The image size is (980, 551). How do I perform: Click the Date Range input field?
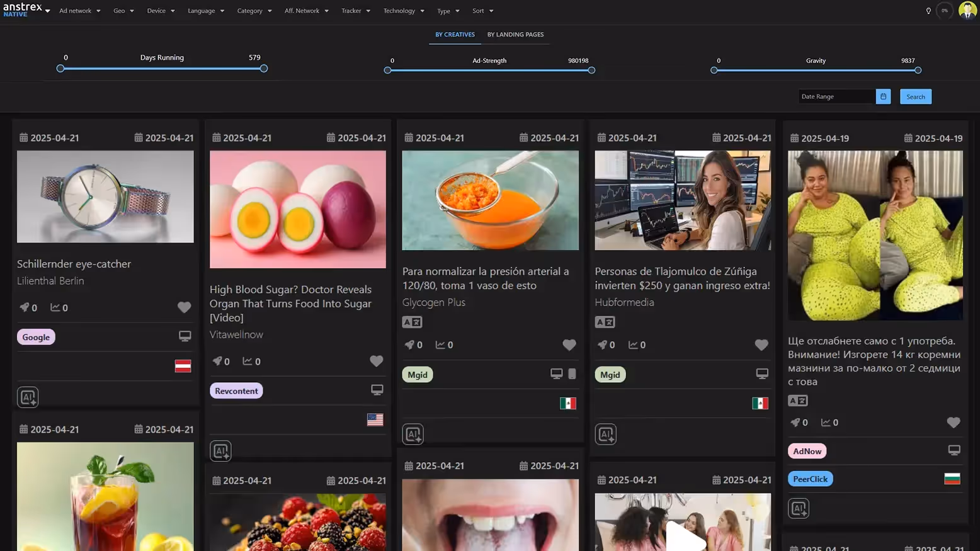tap(836, 96)
